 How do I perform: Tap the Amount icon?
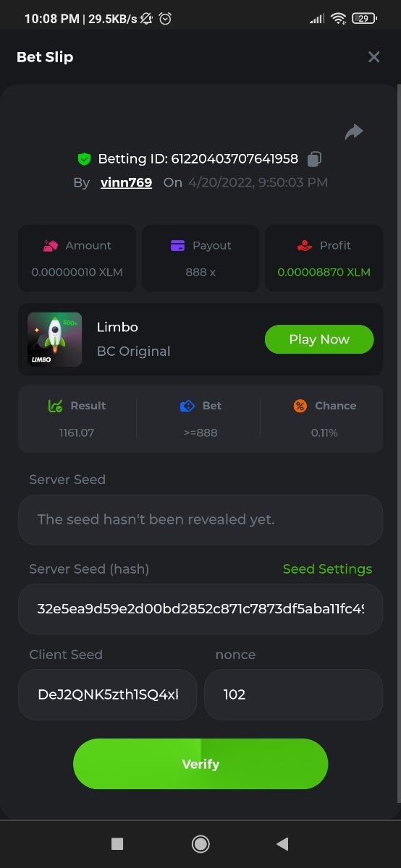tap(50, 246)
